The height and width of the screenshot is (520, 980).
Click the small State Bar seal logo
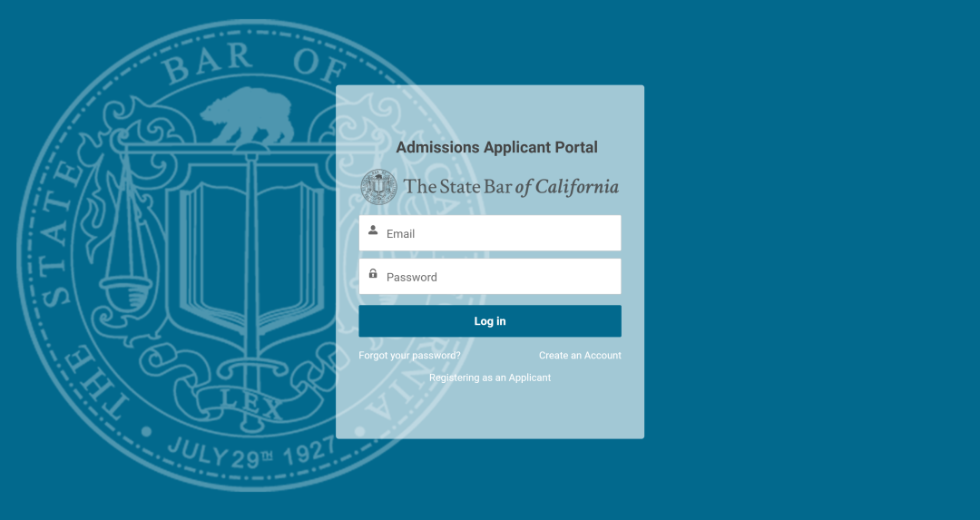click(378, 187)
